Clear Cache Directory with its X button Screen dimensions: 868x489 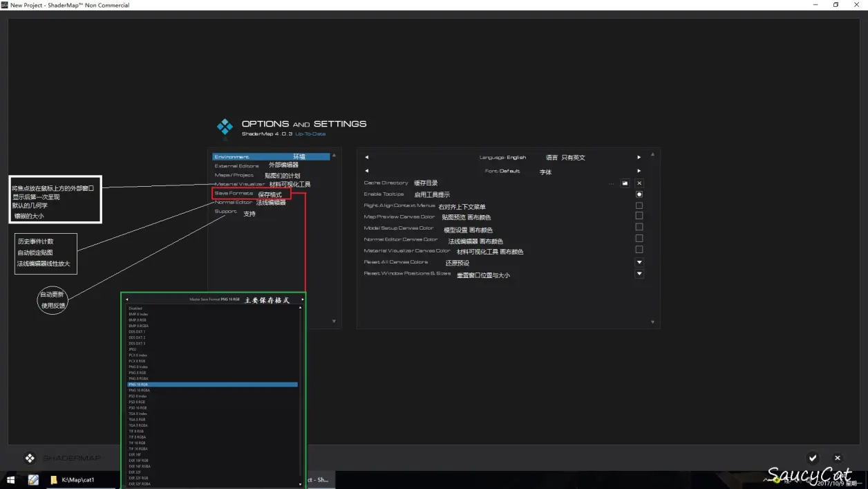pos(639,183)
